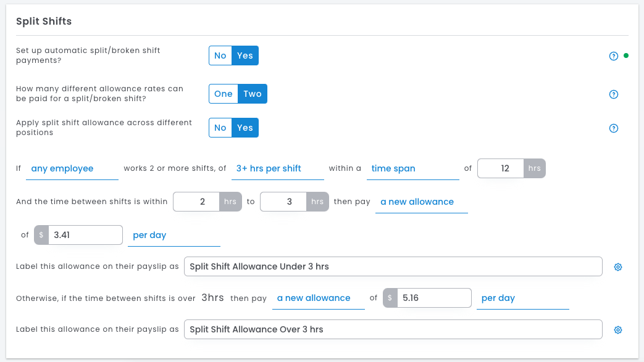Open the 'any employee' dropdown
The image size is (644, 362).
[72, 168]
